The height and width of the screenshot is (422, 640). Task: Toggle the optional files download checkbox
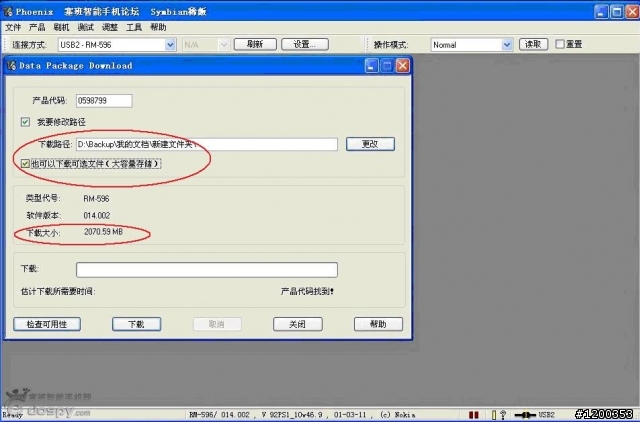[x=25, y=164]
